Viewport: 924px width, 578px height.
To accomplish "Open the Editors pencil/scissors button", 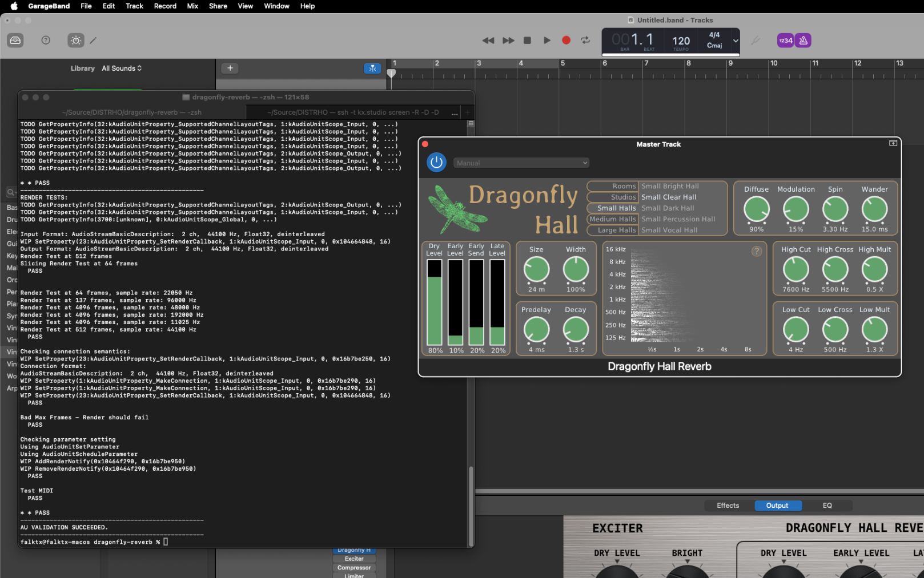I will point(93,41).
